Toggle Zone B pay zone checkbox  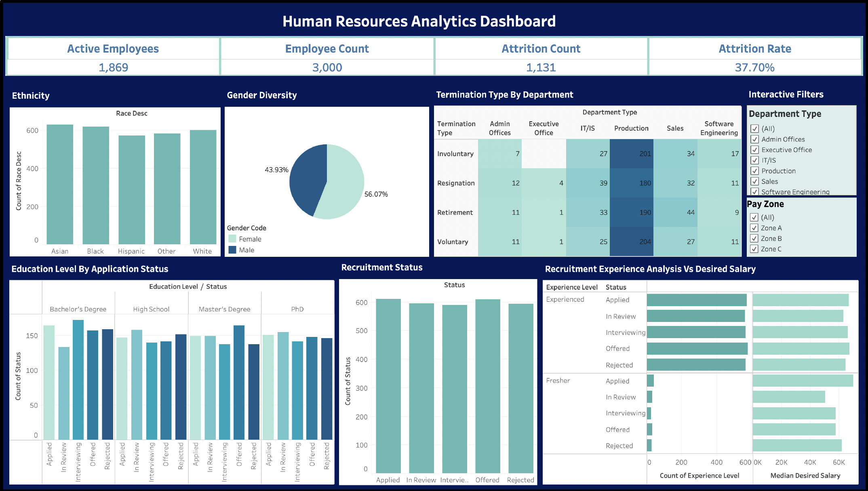pos(754,238)
